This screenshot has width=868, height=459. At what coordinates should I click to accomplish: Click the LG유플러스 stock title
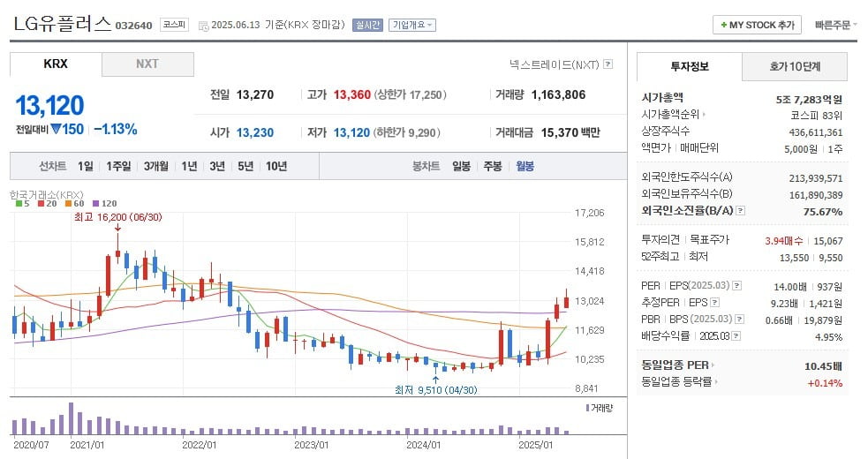(62, 23)
